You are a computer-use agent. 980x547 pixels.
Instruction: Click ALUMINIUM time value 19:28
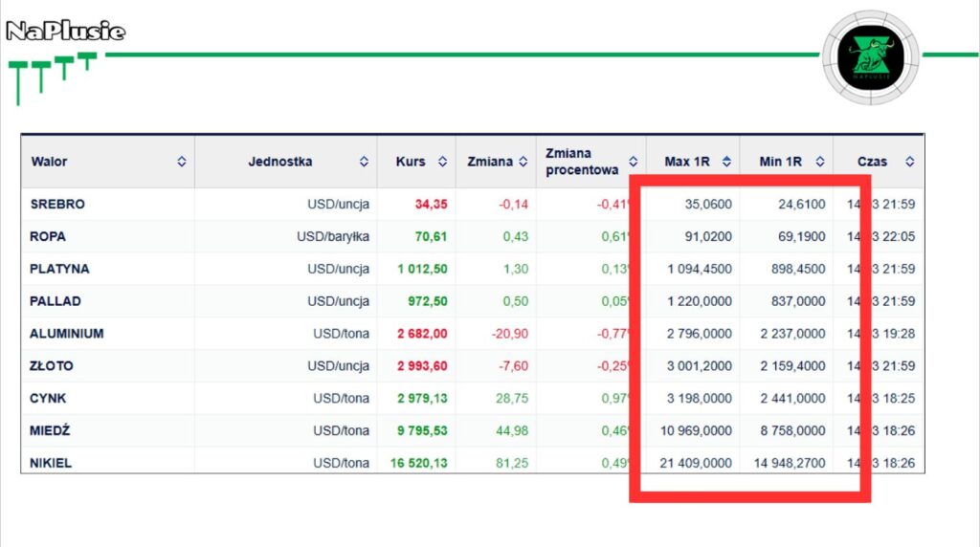point(899,334)
